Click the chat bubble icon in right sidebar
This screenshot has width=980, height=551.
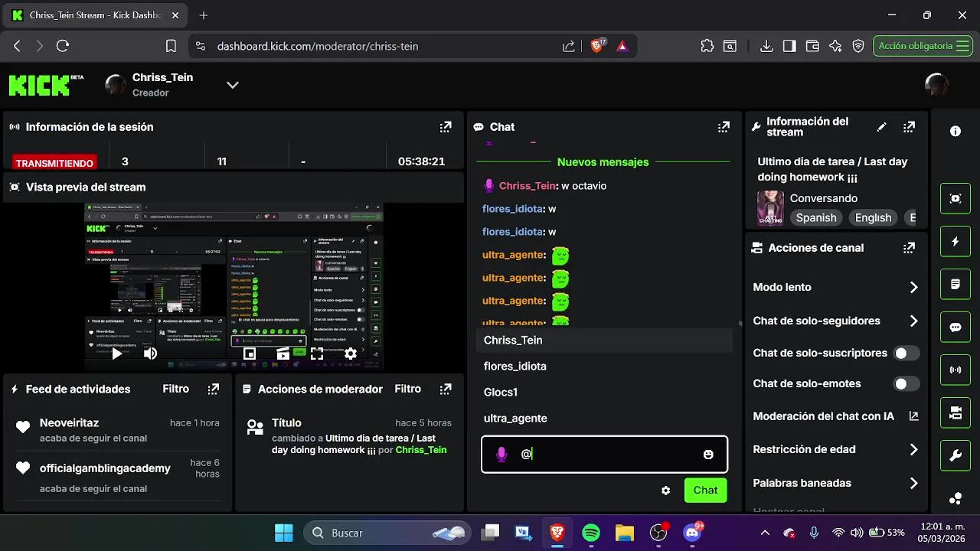pos(955,327)
